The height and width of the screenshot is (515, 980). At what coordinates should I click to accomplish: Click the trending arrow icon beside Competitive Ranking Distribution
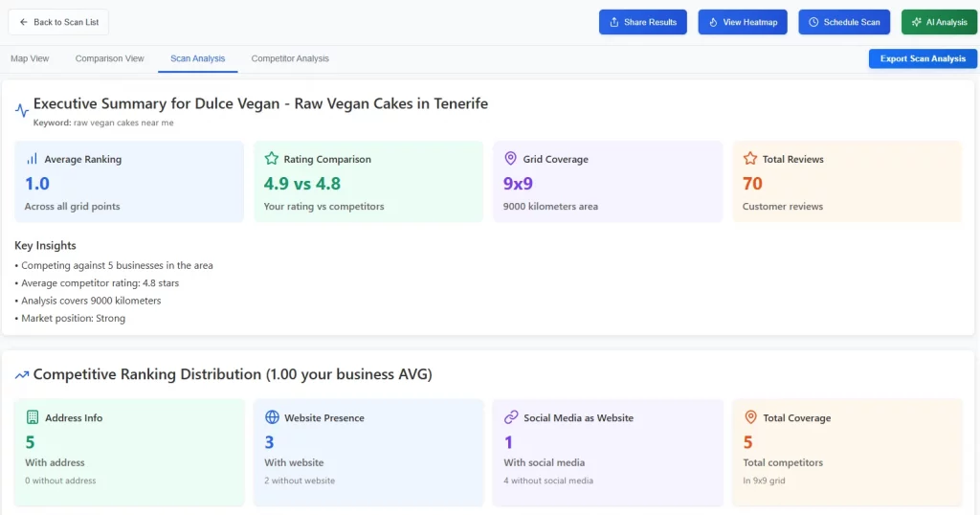pos(22,375)
